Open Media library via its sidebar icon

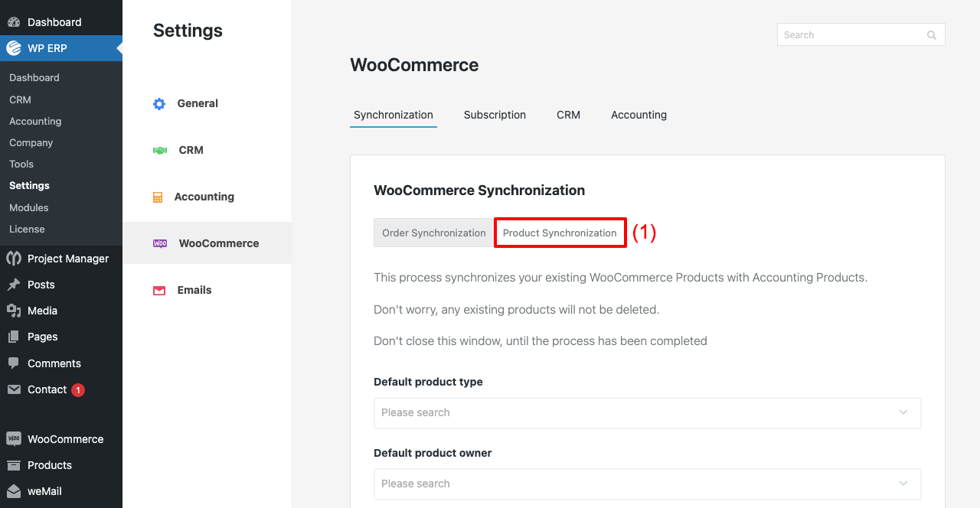pyautogui.click(x=14, y=311)
